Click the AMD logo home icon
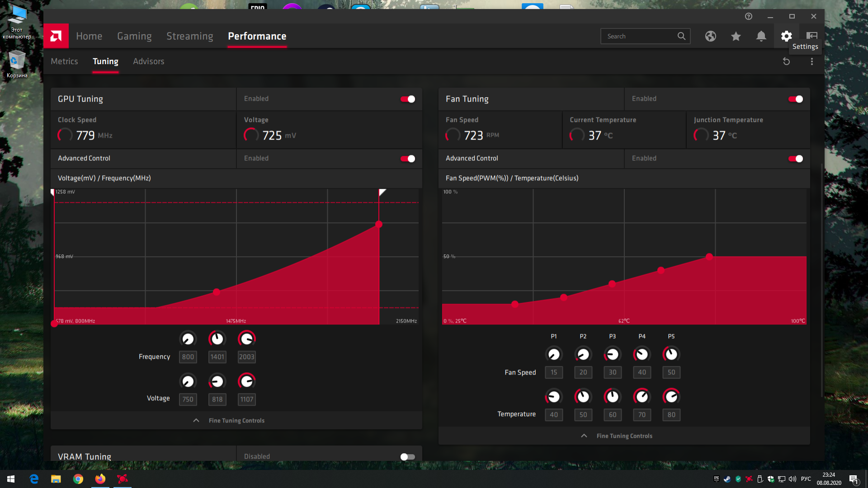Image resolution: width=868 pixels, height=488 pixels. [56, 36]
